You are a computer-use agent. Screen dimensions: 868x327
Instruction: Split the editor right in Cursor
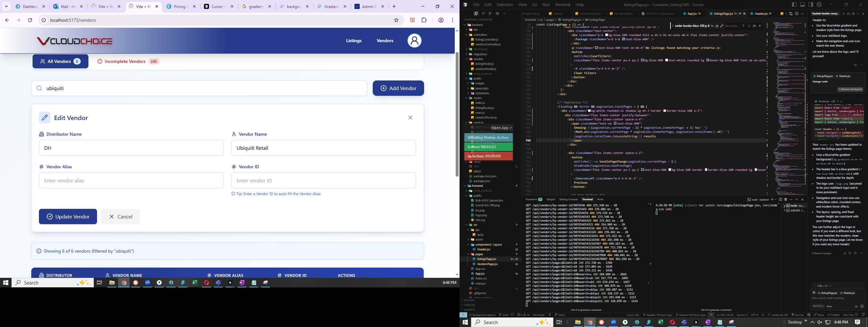pyautogui.click(x=797, y=14)
